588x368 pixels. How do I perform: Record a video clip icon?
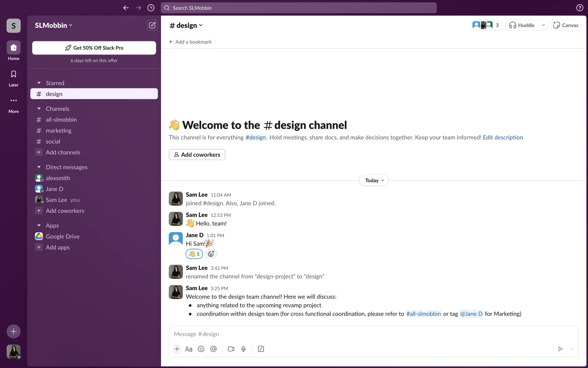point(231,349)
